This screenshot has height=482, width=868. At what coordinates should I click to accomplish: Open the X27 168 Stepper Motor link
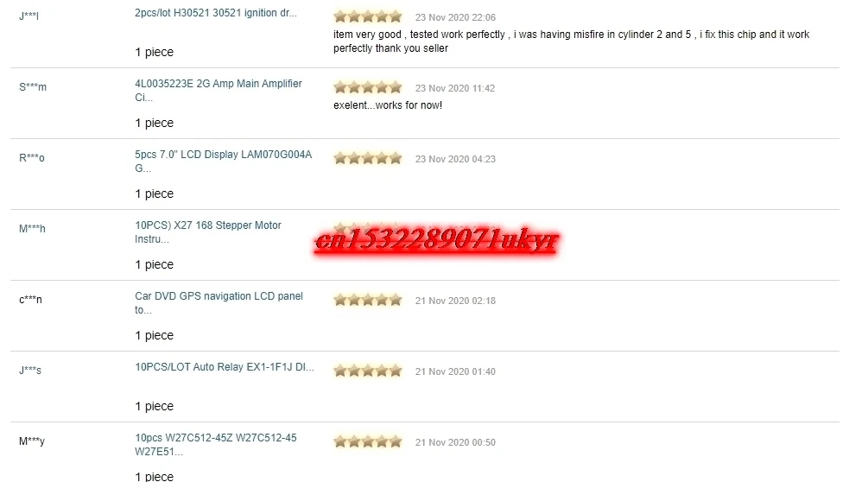pyautogui.click(x=207, y=231)
